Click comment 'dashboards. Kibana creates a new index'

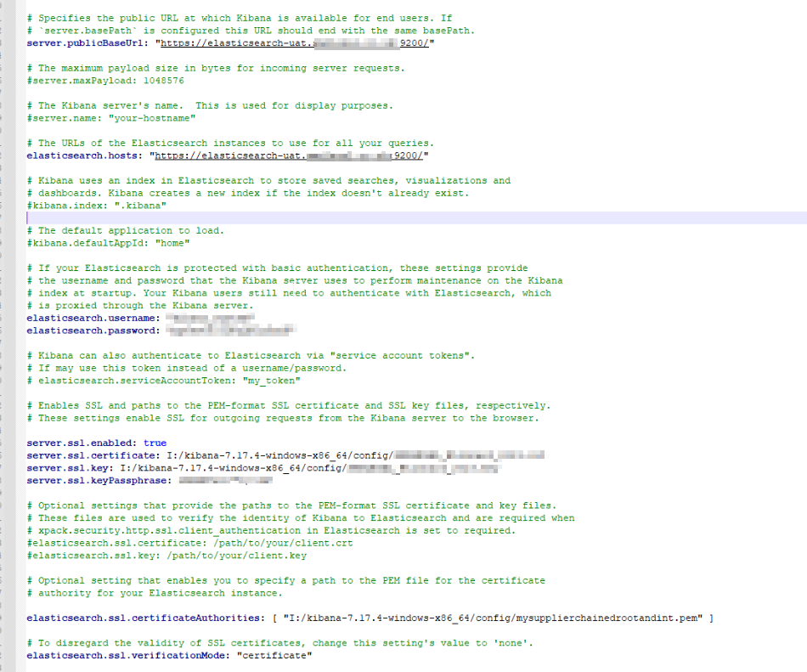pos(248,193)
